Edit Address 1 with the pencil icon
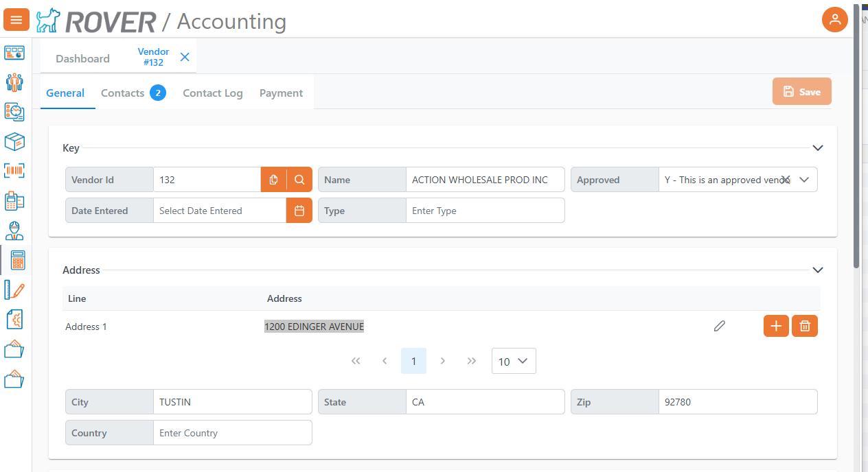This screenshot has width=868, height=472. (719, 327)
